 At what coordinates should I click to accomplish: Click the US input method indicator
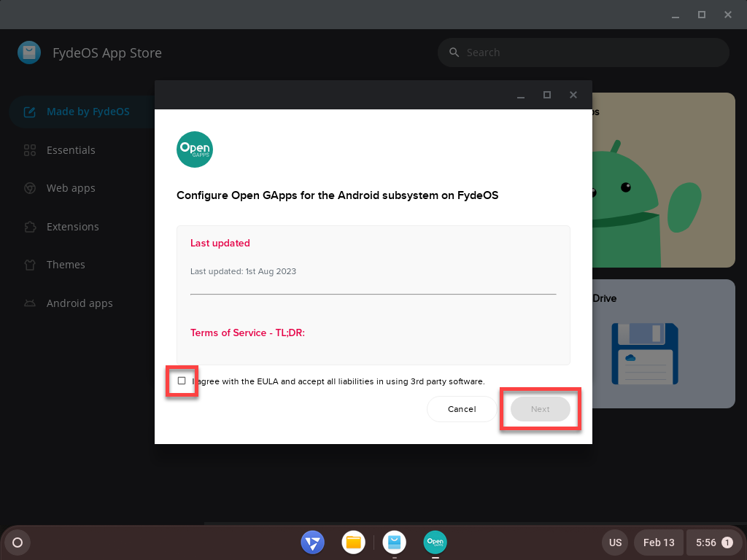[x=615, y=542]
